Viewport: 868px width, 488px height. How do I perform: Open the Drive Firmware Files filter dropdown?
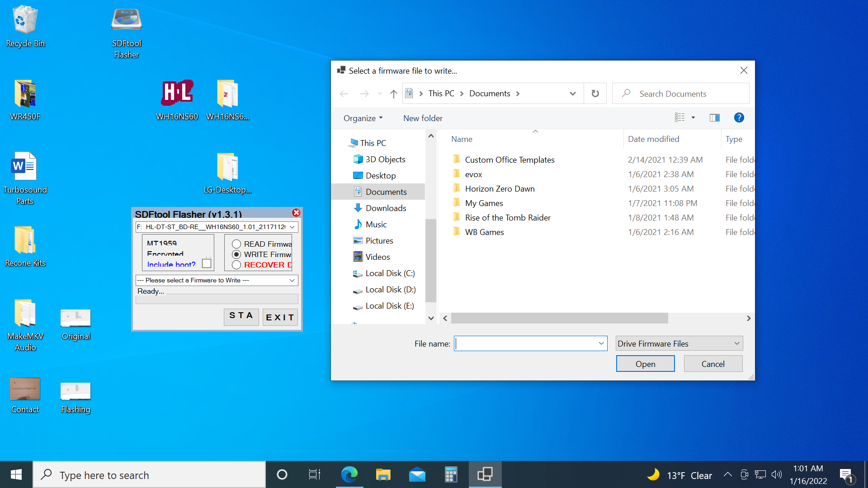pyautogui.click(x=679, y=343)
